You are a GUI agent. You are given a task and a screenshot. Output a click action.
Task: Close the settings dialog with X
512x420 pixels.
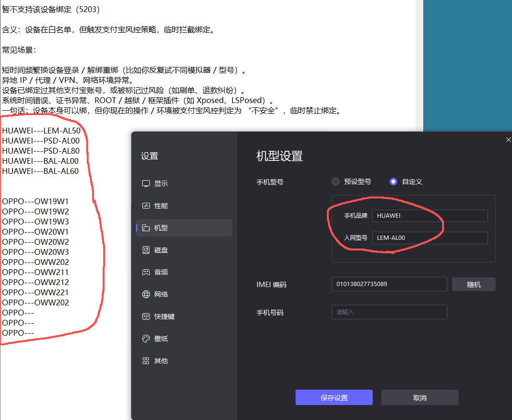click(x=508, y=140)
